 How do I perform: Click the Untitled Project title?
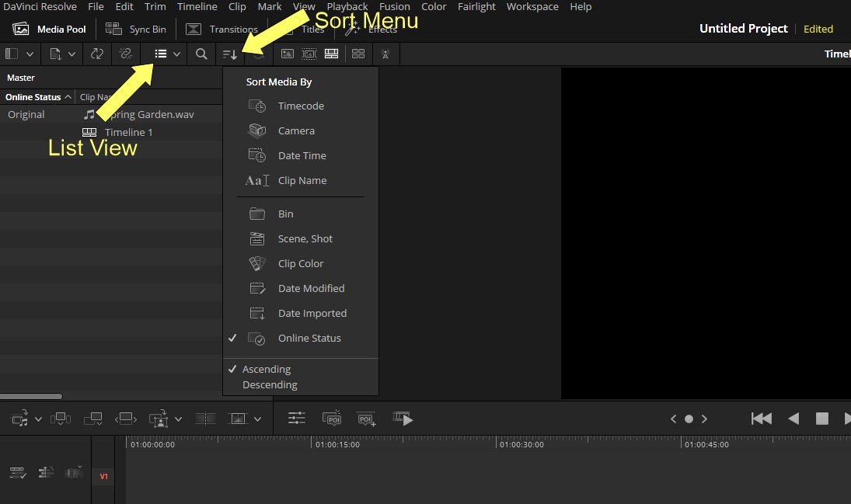coord(743,29)
